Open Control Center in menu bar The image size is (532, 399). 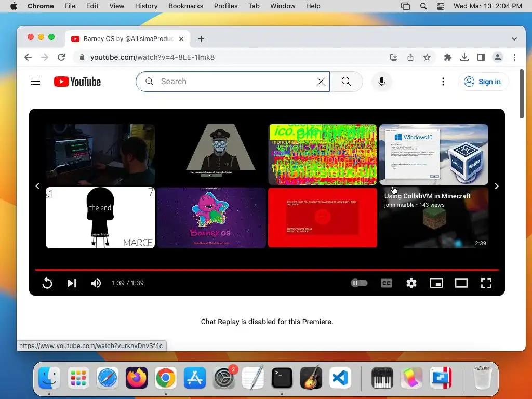point(441,6)
